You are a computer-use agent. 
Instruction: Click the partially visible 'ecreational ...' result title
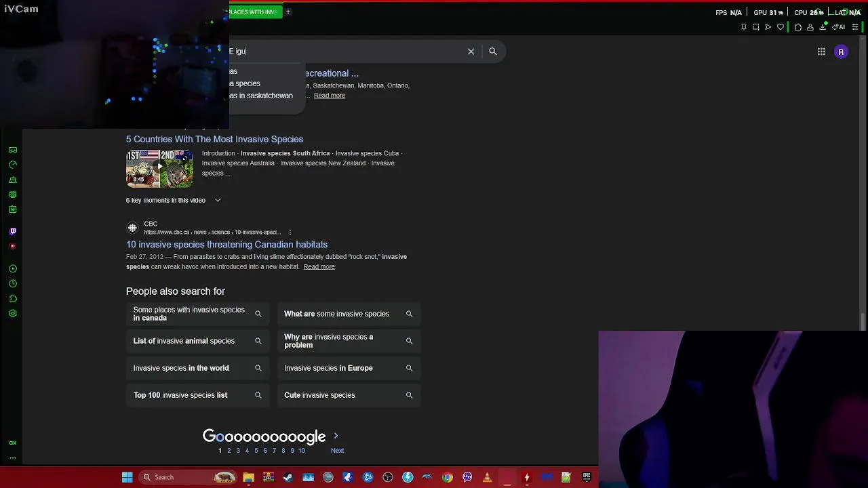(331, 73)
